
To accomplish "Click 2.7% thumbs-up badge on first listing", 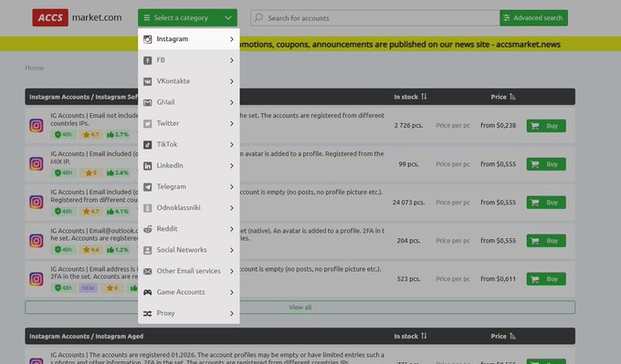I will [x=118, y=134].
